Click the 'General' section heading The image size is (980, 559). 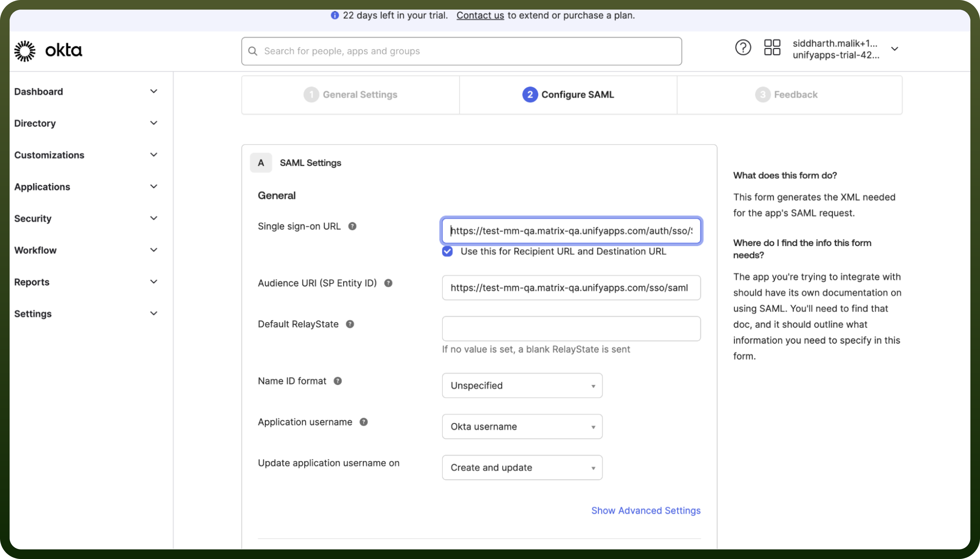pos(277,196)
